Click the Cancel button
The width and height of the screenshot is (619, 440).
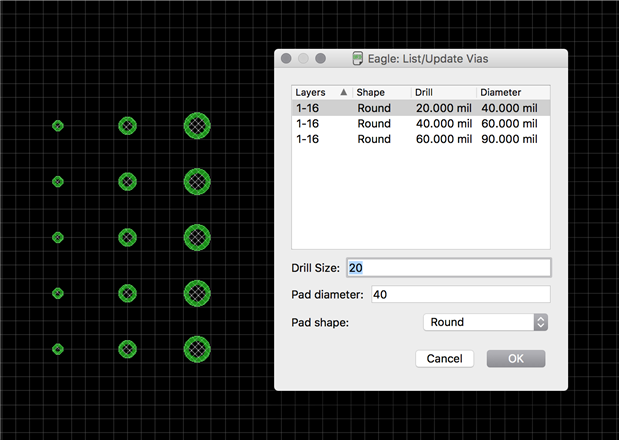coord(444,358)
